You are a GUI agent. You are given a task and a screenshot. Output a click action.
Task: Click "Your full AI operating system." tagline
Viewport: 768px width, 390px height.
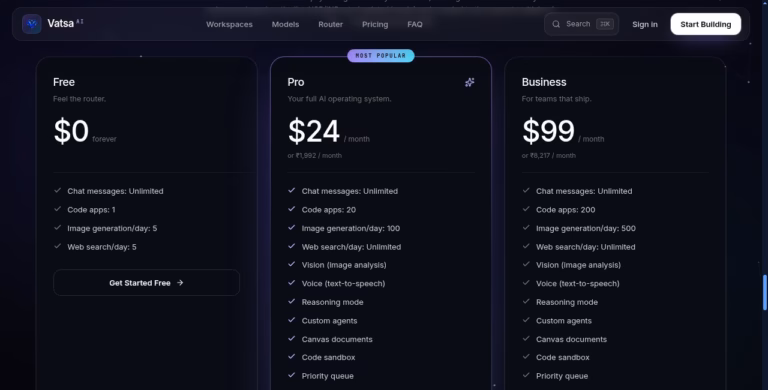tap(339, 98)
